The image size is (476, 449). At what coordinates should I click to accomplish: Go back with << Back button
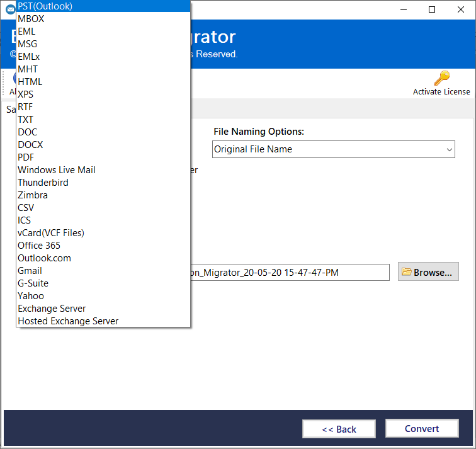[339, 429]
